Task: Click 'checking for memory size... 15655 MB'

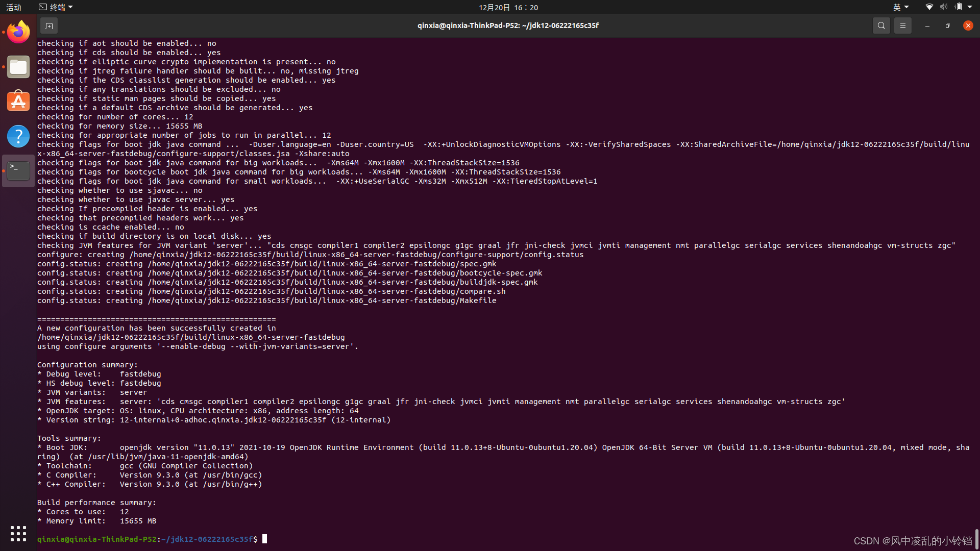Action: (x=119, y=126)
